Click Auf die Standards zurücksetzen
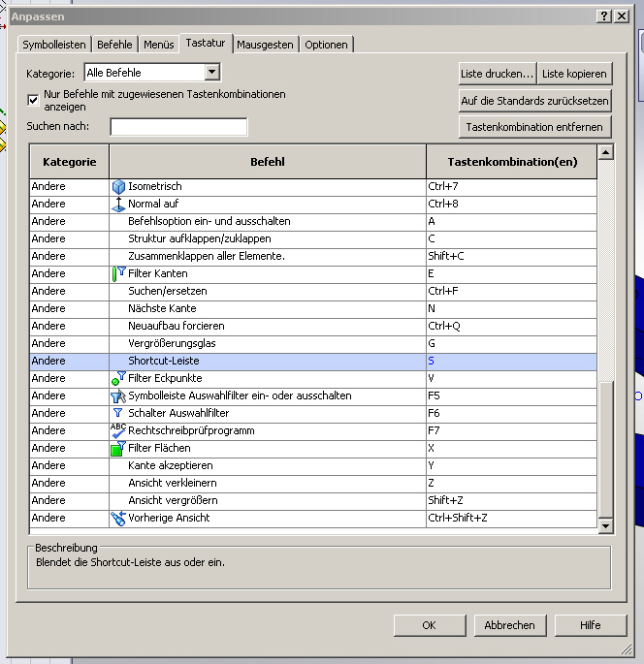The height and width of the screenshot is (664, 644). tap(535, 101)
